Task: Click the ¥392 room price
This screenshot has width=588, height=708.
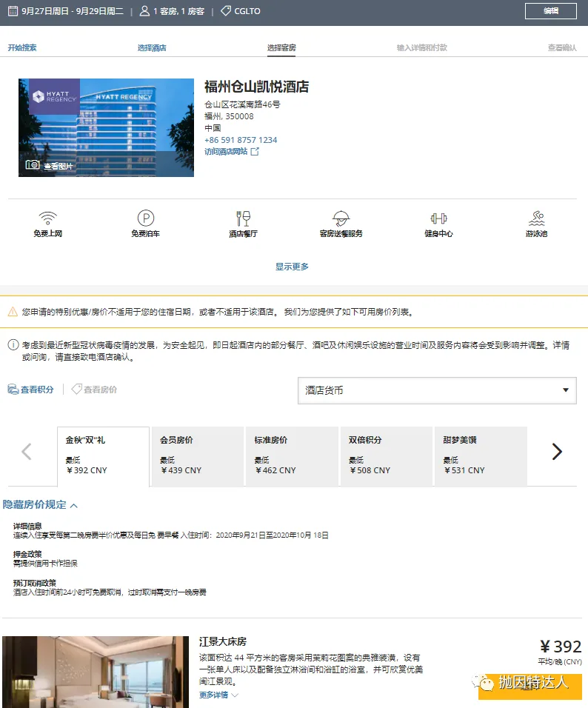Action: coord(561,646)
